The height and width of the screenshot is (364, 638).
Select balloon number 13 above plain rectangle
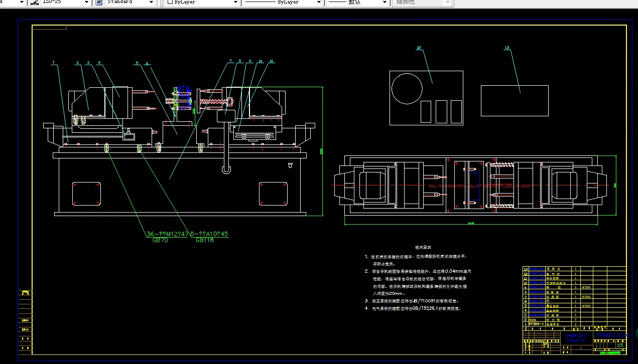pyautogui.click(x=507, y=48)
